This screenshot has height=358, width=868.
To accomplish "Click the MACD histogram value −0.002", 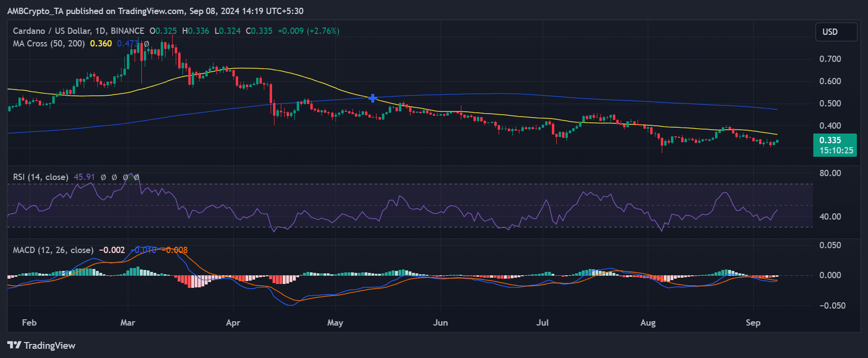I will coord(112,250).
